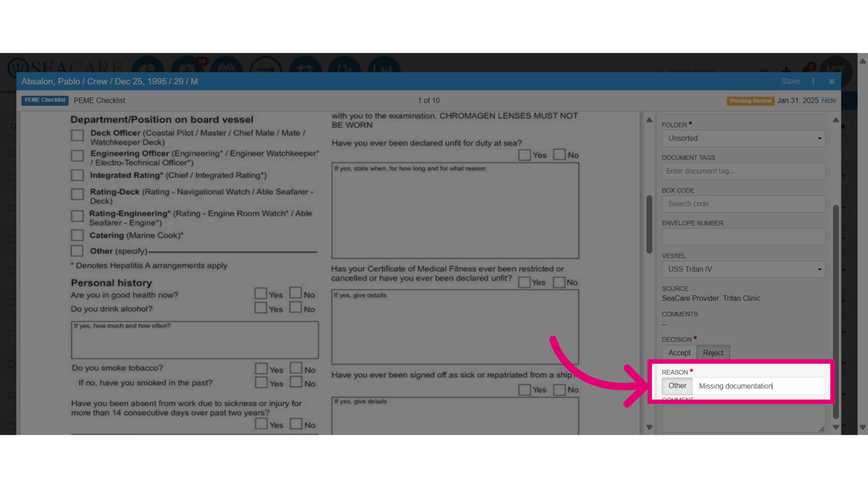Image resolution: width=868 pixels, height=488 pixels.
Task: Click the side panel scrollbar thumb
Action: [x=836, y=312]
